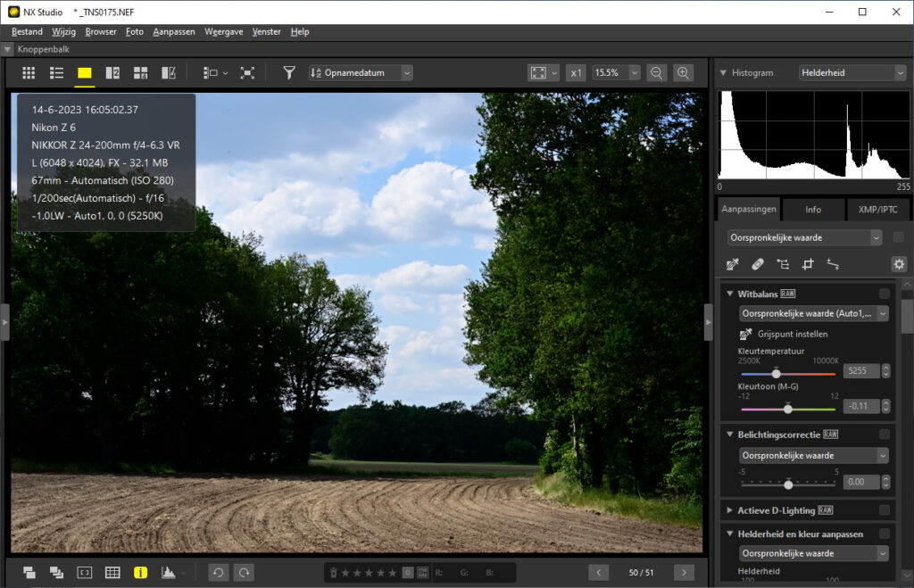This screenshot has height=588, width=914.
Task: Switch to thumbnail grid view
Action: pyautogui.click(x=29, y=73)
